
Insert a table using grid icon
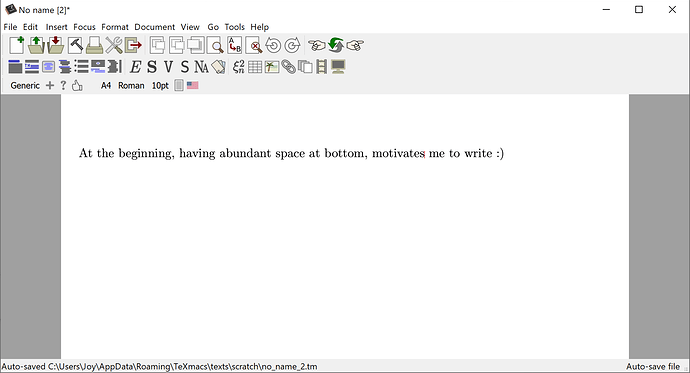pyautogui.click(x=255, y=67)
